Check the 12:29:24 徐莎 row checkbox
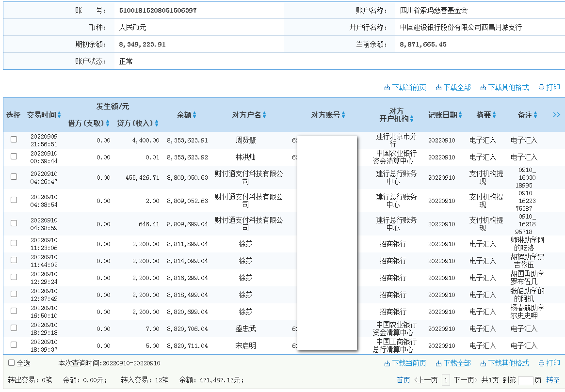 point(14,277)
